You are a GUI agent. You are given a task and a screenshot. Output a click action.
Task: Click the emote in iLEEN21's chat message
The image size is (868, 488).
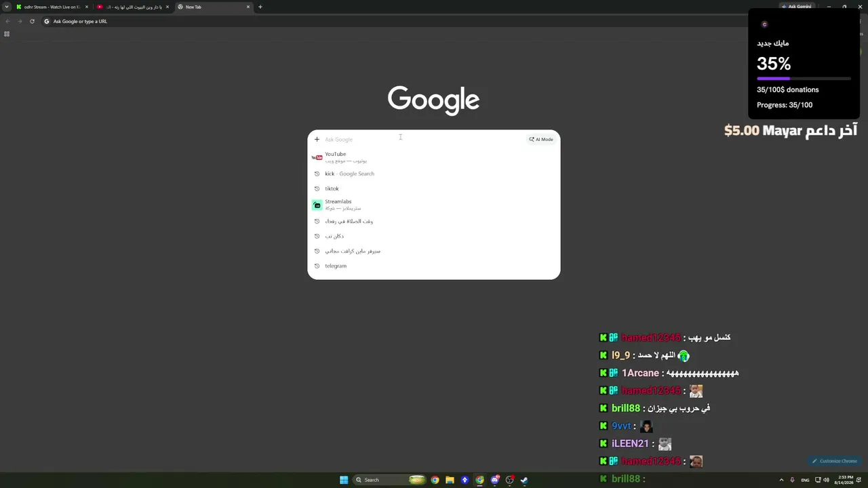[665, 444]
